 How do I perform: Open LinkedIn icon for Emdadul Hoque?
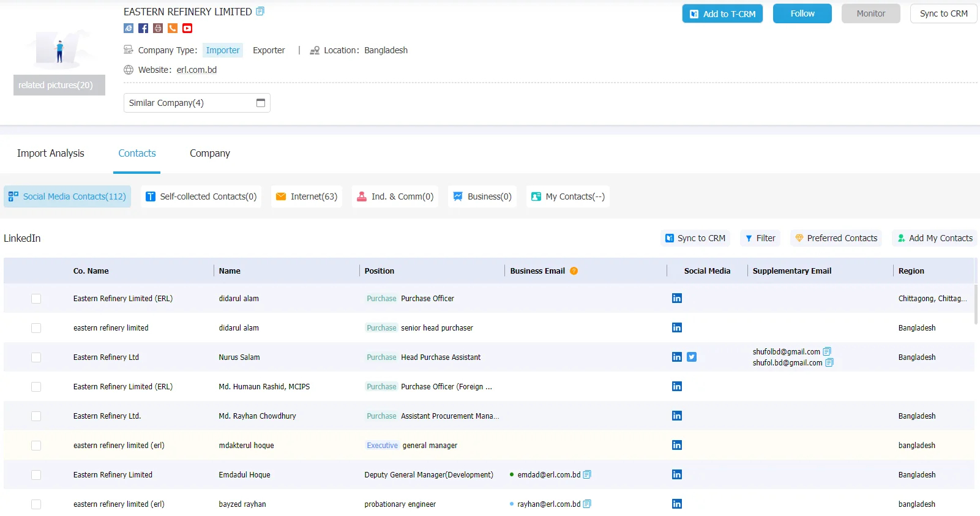click(x=677, y=474)
